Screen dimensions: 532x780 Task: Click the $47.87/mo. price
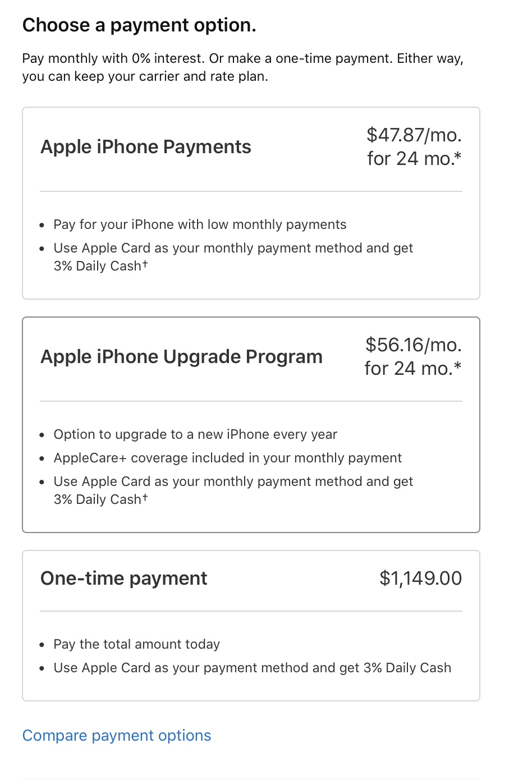414,135
